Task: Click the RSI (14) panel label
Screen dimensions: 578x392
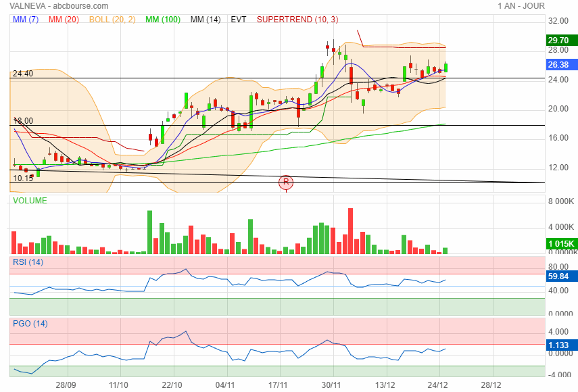Action: coord(28,262)
